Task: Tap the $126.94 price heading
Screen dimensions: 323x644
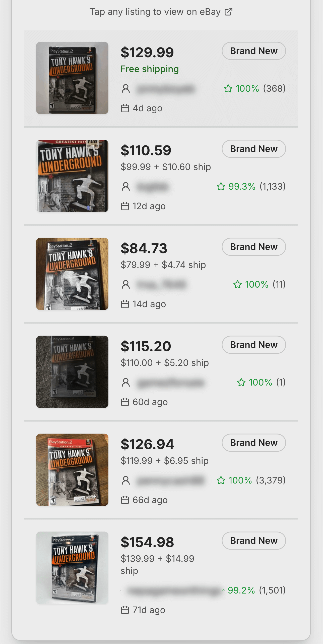Action: point(147,444)
